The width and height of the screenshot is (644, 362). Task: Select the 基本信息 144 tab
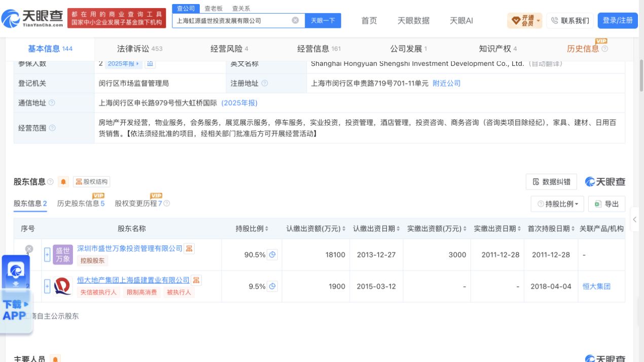(x=50, y=49)
